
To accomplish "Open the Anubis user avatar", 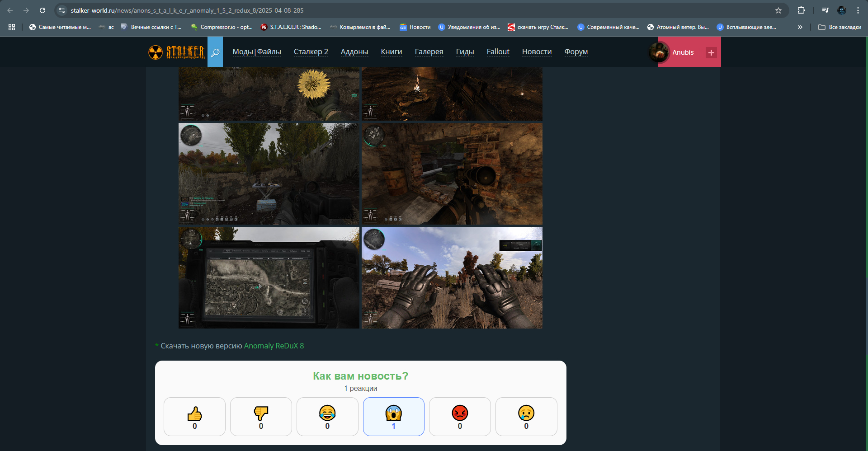I will tap(659, 52).
